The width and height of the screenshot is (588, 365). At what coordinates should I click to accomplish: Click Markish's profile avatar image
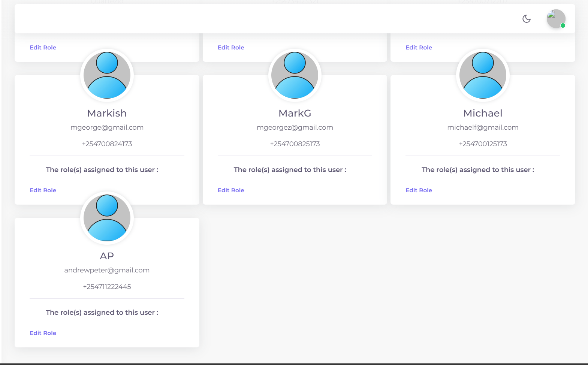pos(107,75)
